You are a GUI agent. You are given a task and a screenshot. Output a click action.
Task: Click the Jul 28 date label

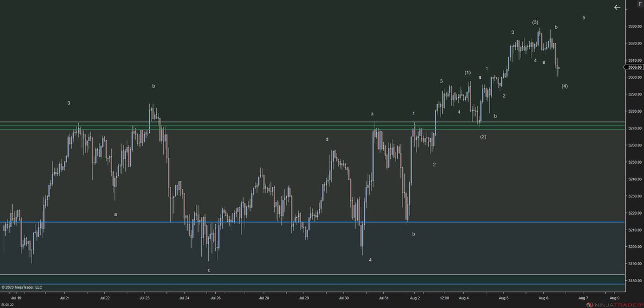(264, 297)
